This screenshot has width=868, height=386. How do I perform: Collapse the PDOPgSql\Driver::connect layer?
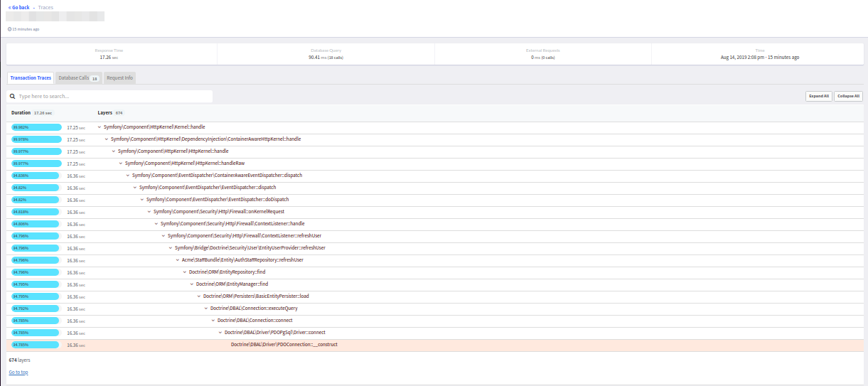click(220, 333)
